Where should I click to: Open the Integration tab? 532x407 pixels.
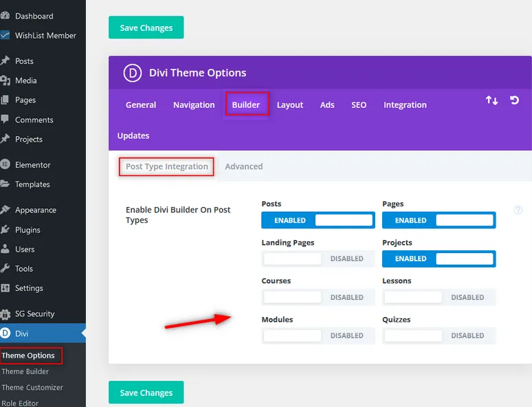[405, 105]
